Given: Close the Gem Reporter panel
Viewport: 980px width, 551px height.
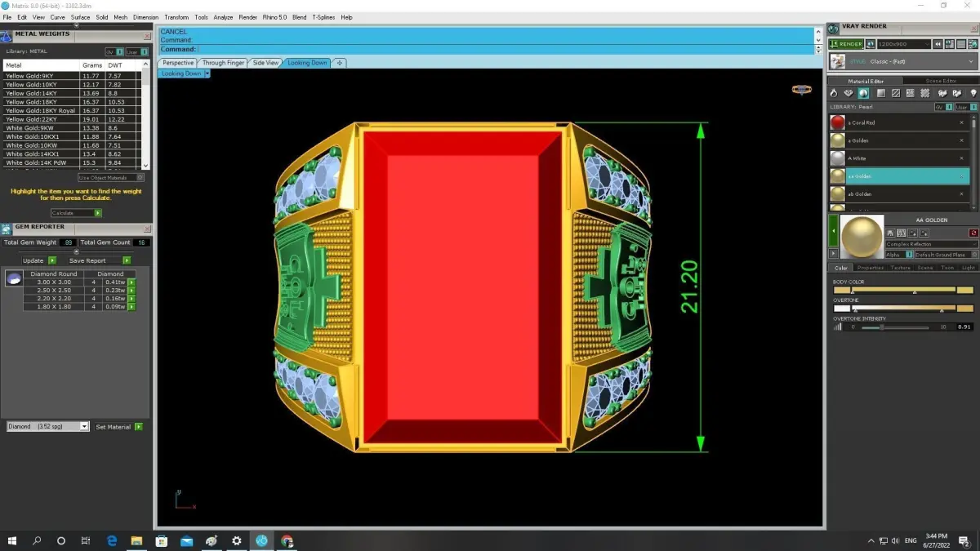Looking at the screenshot, I should click(148, 228).
